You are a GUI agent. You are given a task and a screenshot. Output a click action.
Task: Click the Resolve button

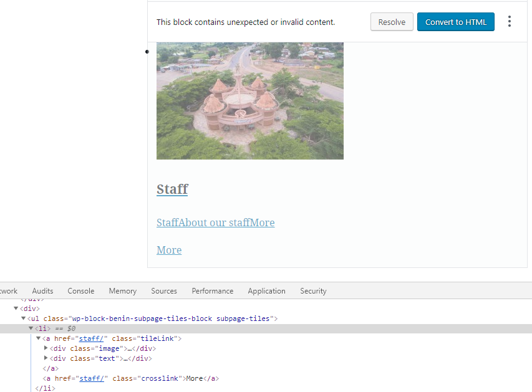(x=392, y=22)
